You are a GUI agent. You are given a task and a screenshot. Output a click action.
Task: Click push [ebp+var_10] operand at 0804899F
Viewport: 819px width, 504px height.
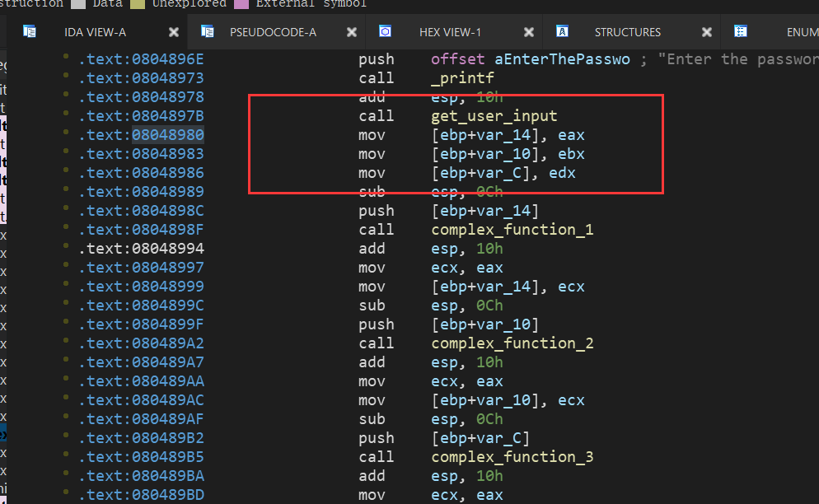click(x=484, y=324)
